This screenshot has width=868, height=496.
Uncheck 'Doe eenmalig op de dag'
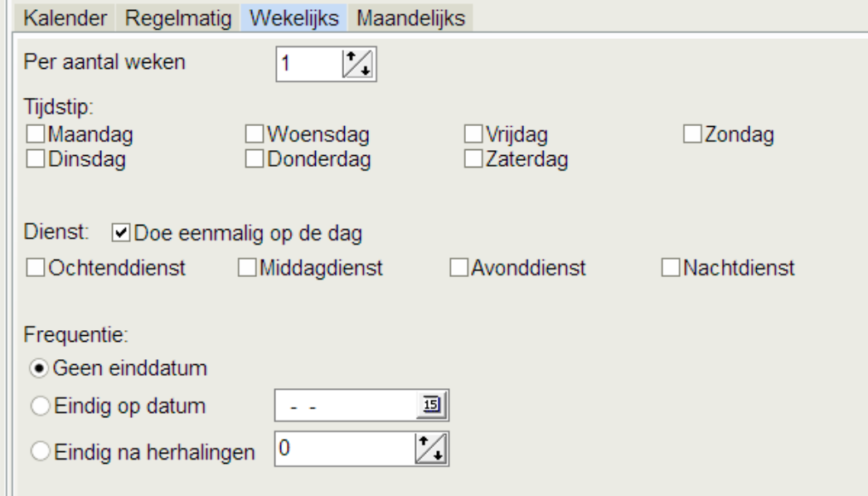click(x=121, y=233)
